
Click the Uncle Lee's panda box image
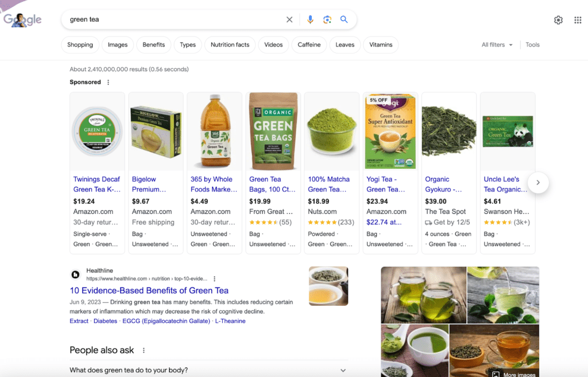click(x=508, y=131)
